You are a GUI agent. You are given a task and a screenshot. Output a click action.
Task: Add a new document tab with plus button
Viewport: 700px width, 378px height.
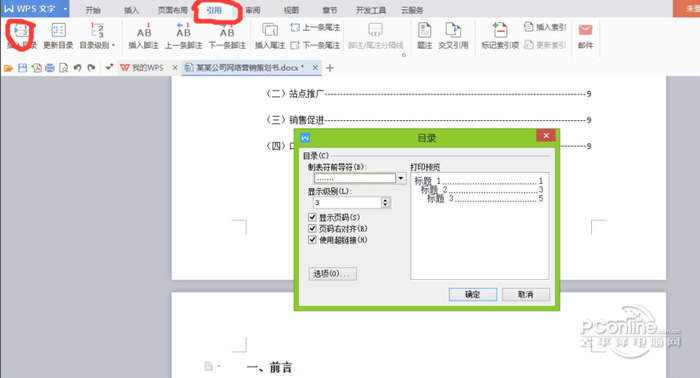pos(330,68)
